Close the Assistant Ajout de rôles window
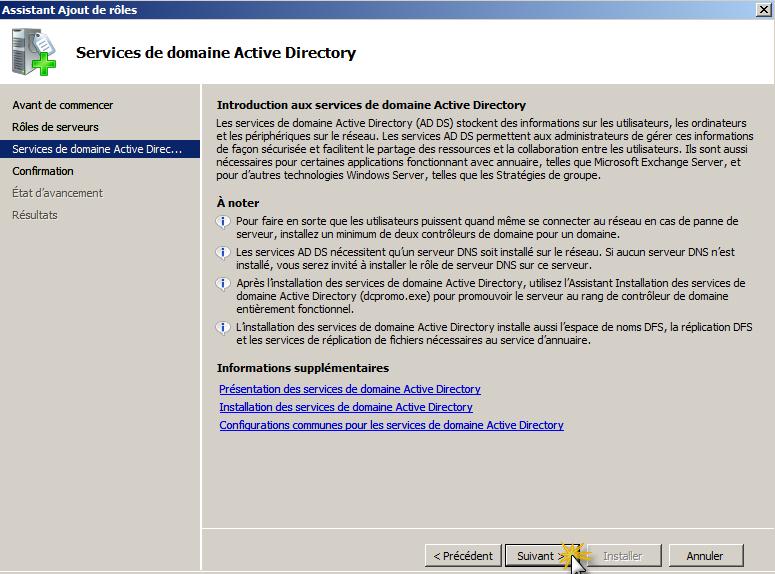This screenshot has height=574, width=775. (764, 9)
